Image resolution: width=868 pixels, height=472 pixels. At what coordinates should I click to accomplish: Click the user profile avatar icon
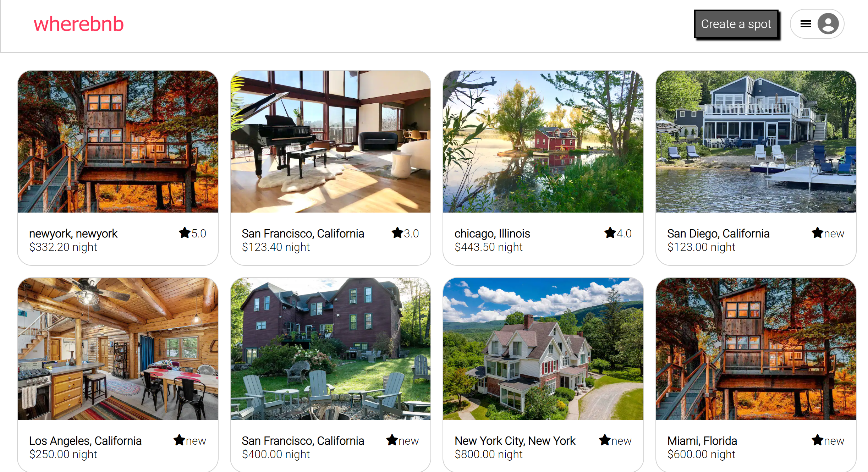(828, 24)
